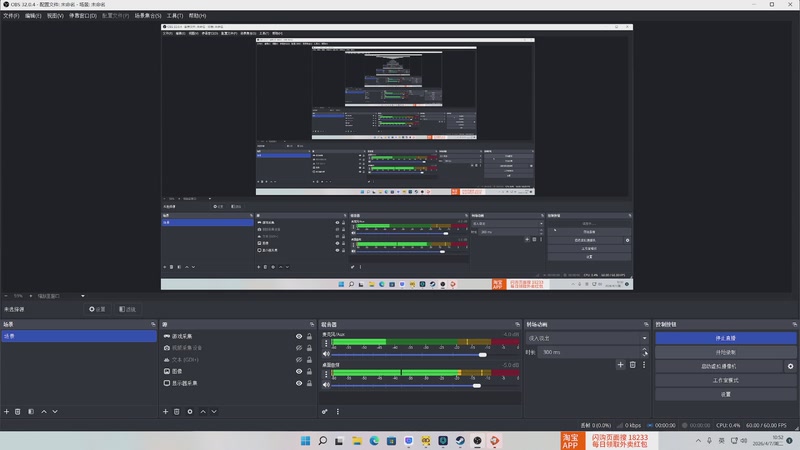This screenshot has height=450, width=800.
Task: Open mixer panel three-dot menu at bottom
Action: tap(338, 412)
